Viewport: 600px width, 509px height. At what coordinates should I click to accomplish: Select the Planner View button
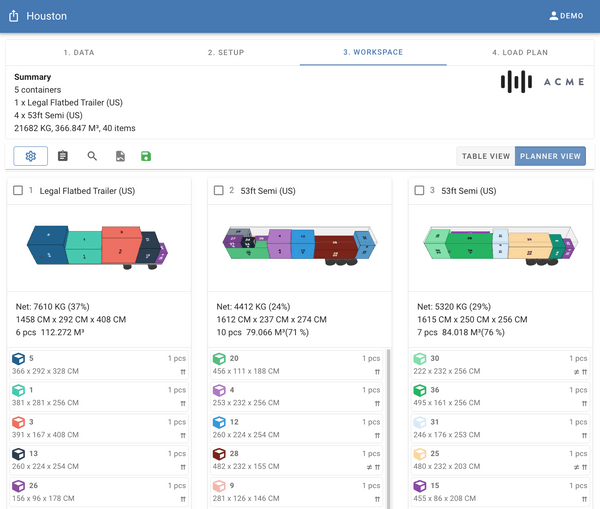coord(550,156)
